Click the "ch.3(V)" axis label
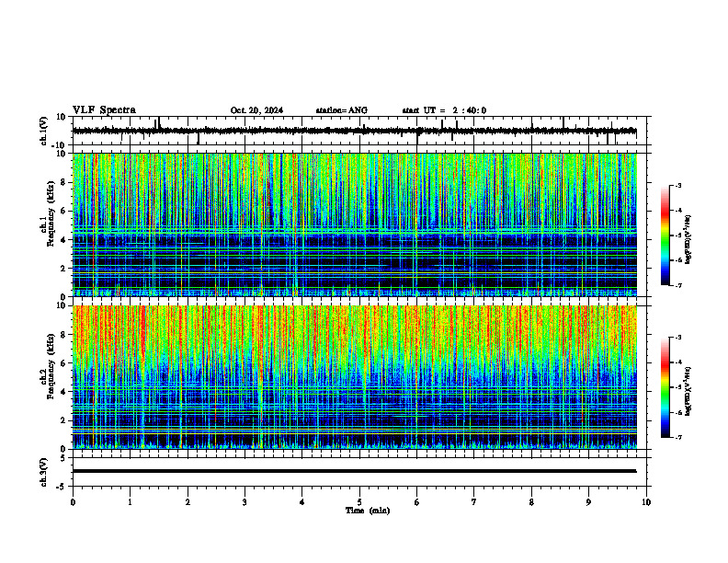 (x=43, y=472)
